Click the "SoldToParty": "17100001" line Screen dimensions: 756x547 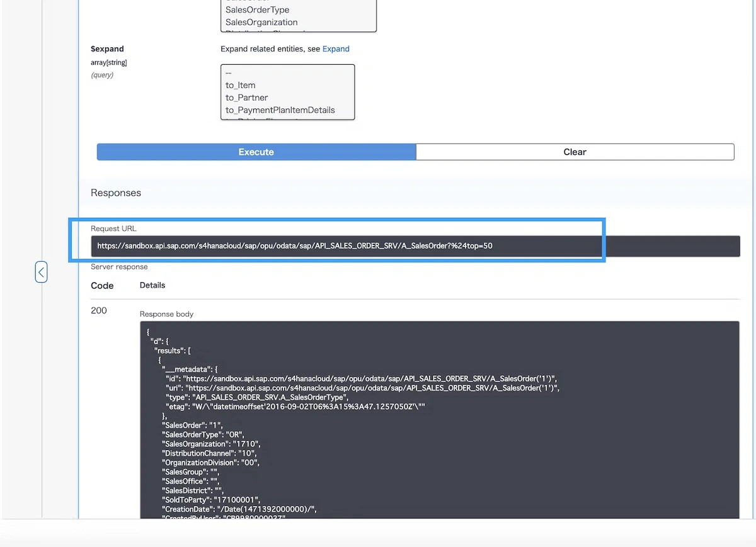pyautogui.click(x=210, y=500)
